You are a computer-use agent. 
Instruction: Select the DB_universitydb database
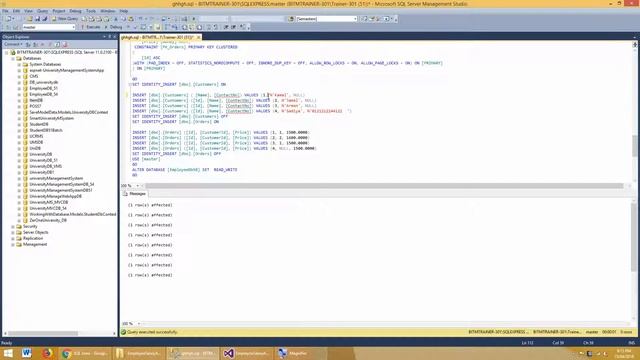(43, 82)
